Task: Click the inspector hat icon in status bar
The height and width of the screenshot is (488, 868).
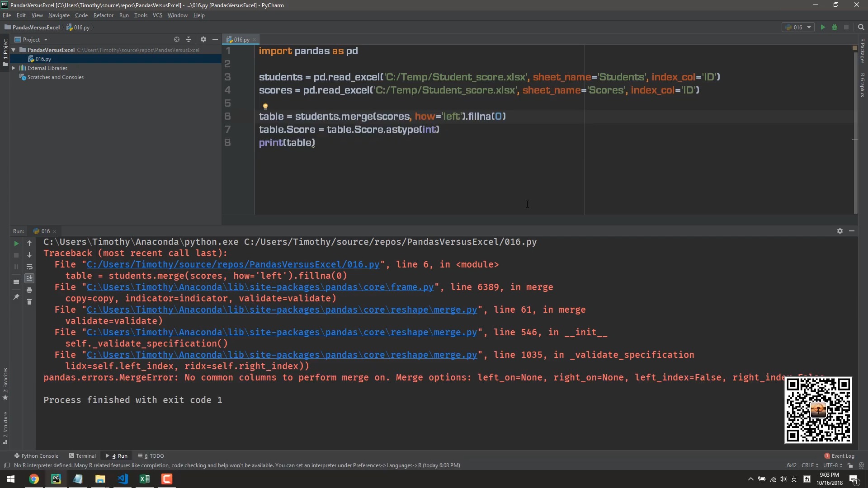Action: (x=861, y=465)
